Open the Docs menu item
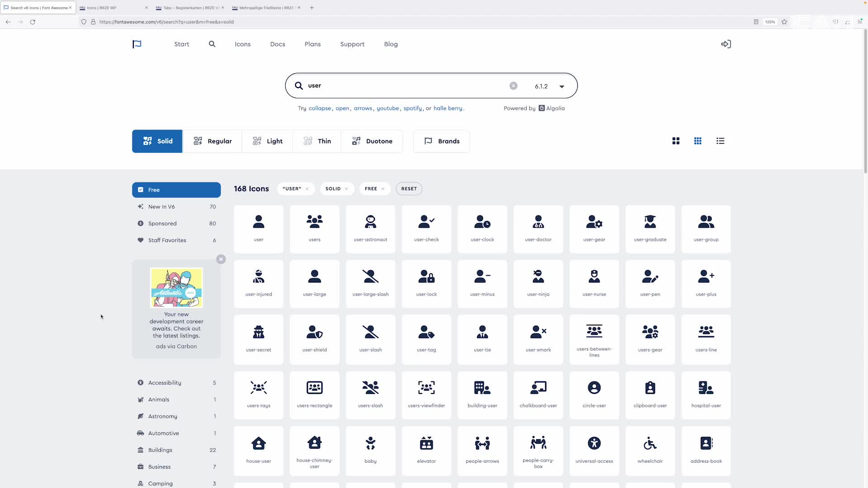868x488 pixels. point(278,44)
